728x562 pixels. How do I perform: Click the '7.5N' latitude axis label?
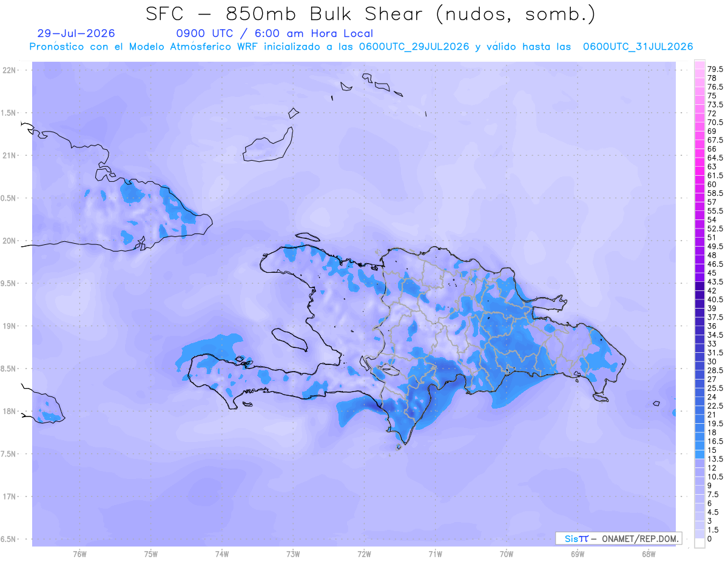[8, 453]
